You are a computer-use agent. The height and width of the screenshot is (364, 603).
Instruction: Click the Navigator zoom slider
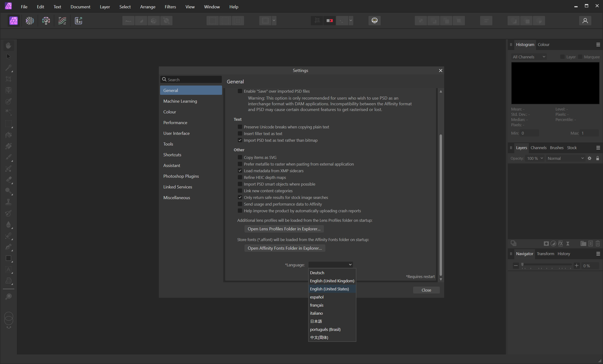point(546,265)
